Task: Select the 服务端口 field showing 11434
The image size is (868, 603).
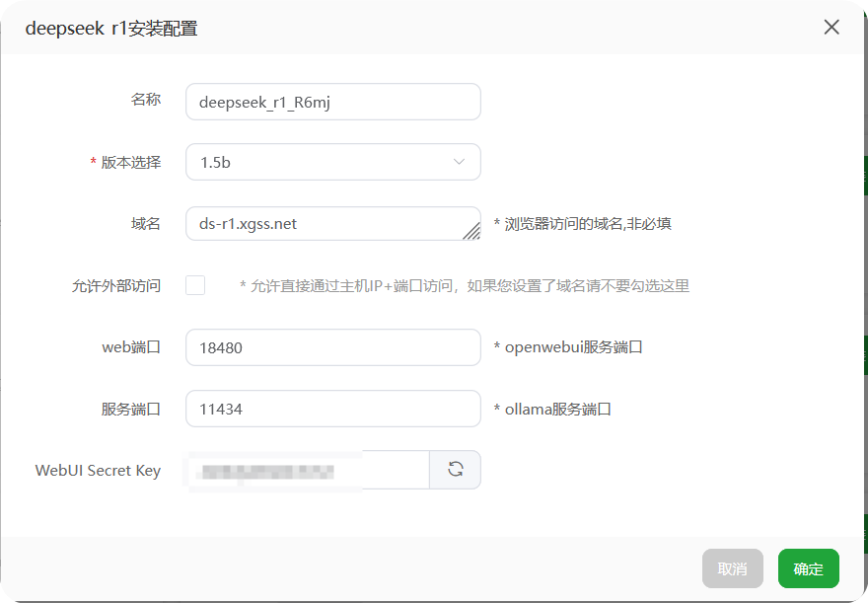Action: (x=333, y=410)
